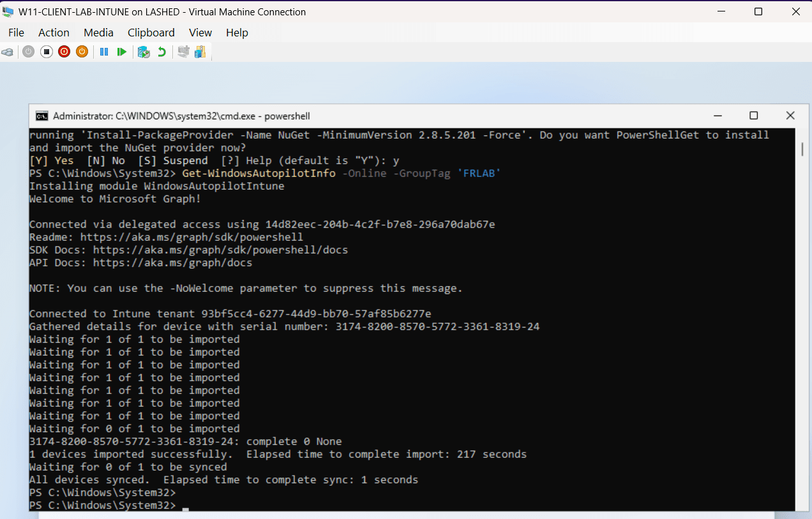Reset the VM with the green play icon

tap(121, 52)
